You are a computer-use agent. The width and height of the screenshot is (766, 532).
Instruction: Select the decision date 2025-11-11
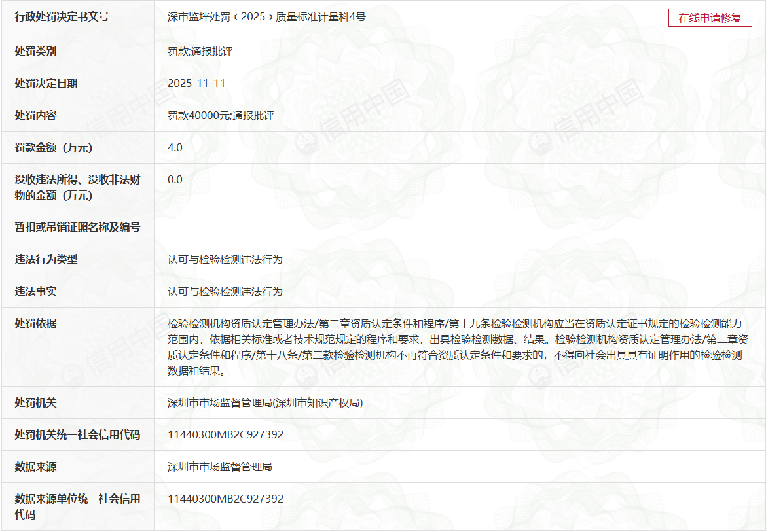click(196, 83)
